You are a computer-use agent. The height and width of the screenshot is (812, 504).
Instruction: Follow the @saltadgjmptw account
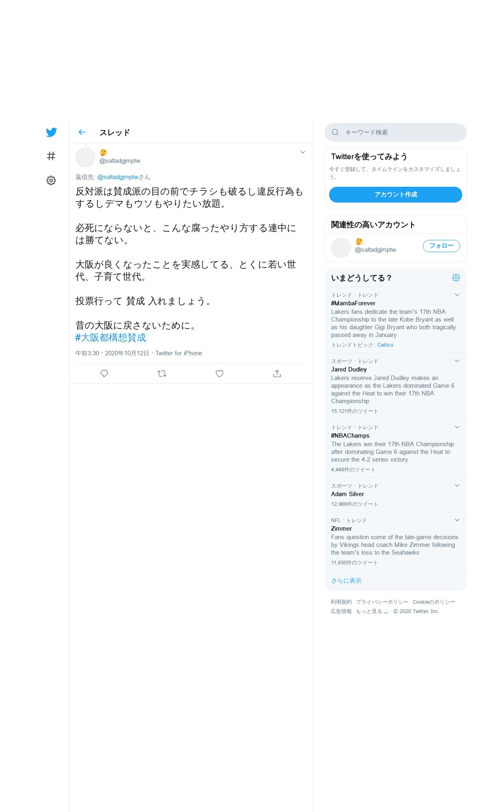(x=442, y=246)
